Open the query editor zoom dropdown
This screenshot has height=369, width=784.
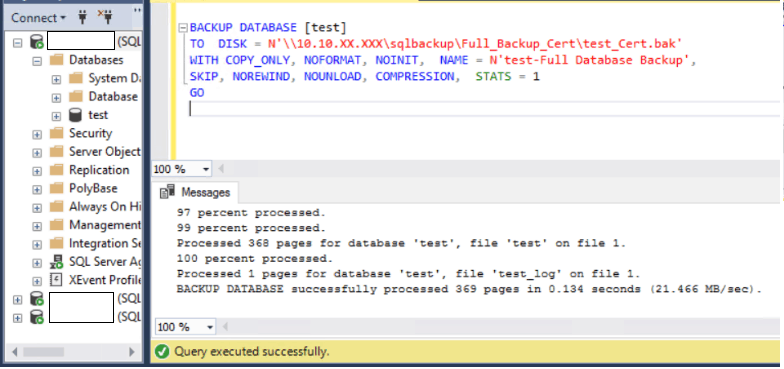[x=206, y=170]
